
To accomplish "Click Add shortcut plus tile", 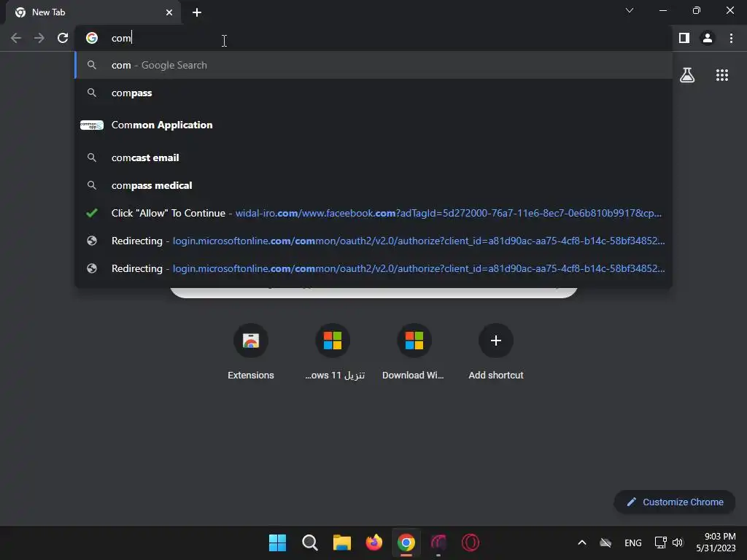I will (496, 352).
